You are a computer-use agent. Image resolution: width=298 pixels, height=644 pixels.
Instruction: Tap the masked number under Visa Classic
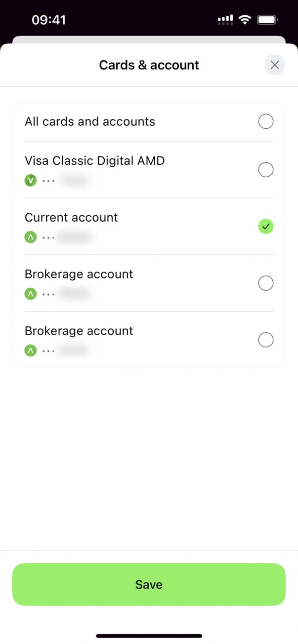point(75,181)
